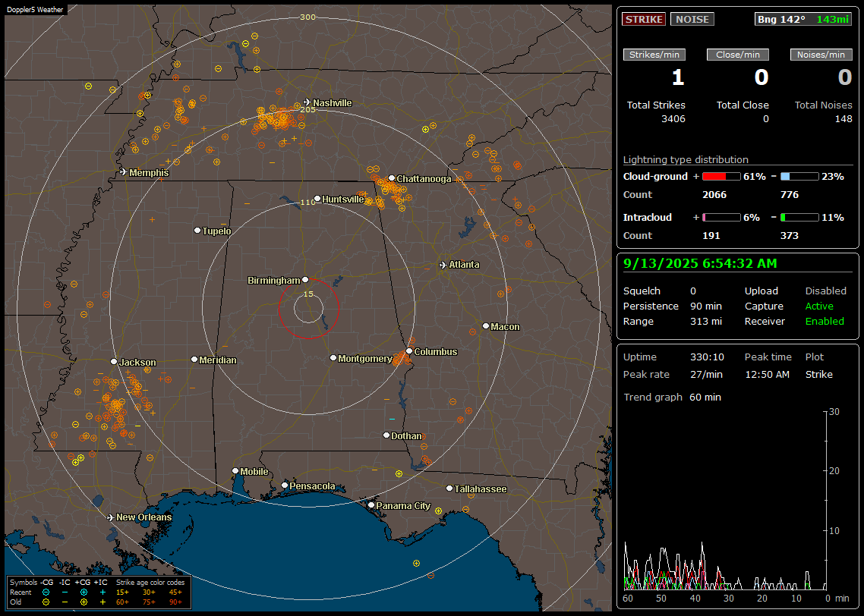Click the Noises/min label button

[x=821, y=55]
